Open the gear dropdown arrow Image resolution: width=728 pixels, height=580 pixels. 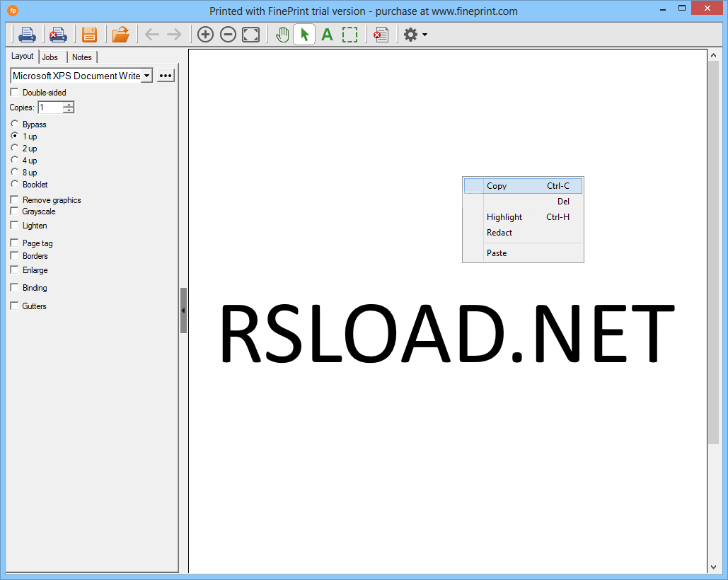click(x=424, y=35)
